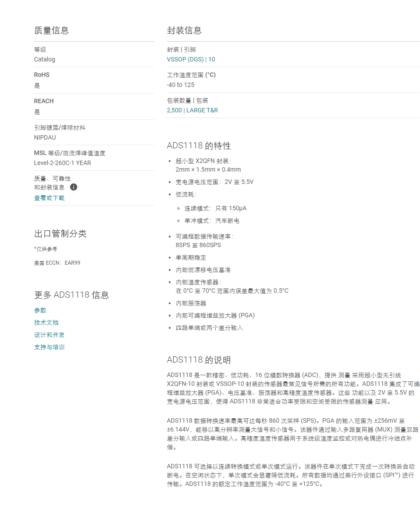Click the NIPDAU lead finish value
420x528 pixels.
point(45,137)
